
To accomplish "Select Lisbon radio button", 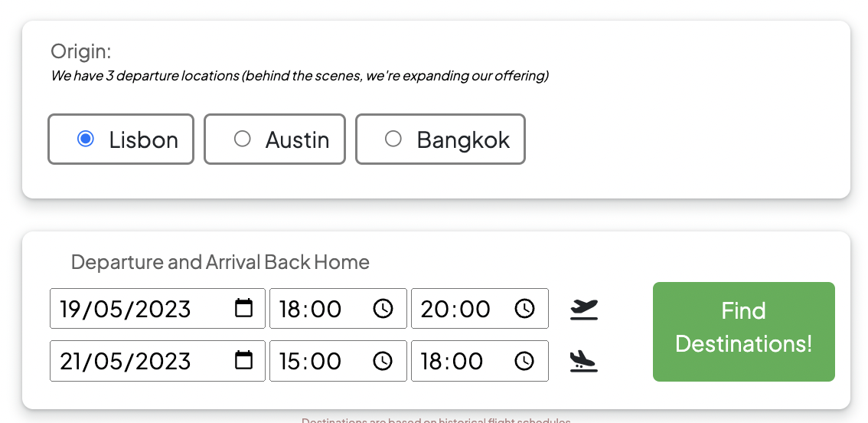I will (x=85, y=139).
